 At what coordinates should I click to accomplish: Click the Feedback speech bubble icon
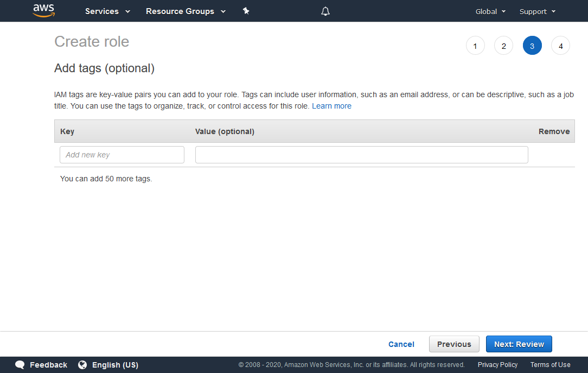tap(20, 364)
